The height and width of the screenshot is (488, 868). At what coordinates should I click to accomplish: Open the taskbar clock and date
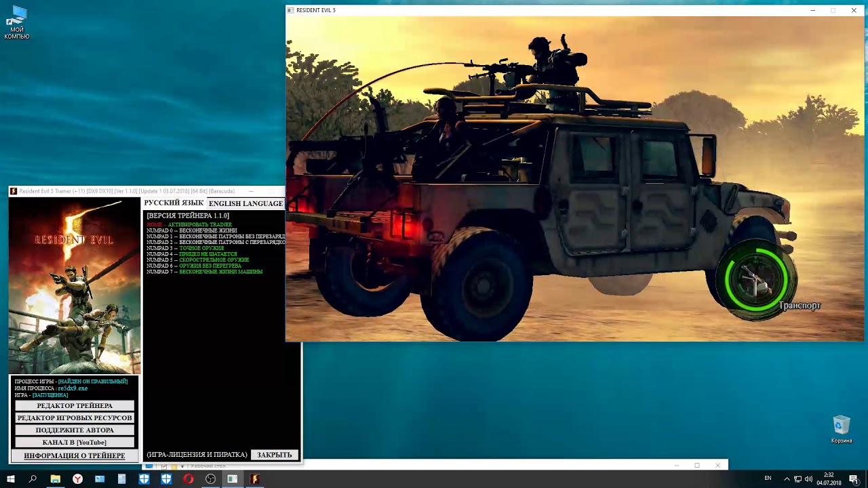(x=829, y=479)
